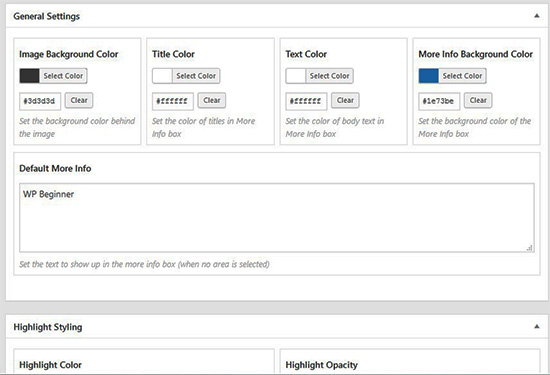550x375 pixels.
Task: Collapse the General Settings panel arrow
Action: 536,16
